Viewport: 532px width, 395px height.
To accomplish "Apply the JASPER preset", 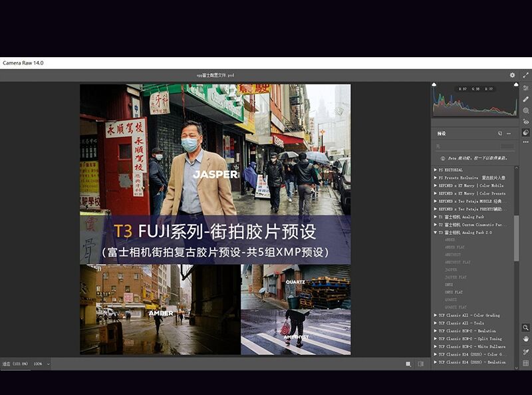I will pyautogui.click(x=451, y=270).
